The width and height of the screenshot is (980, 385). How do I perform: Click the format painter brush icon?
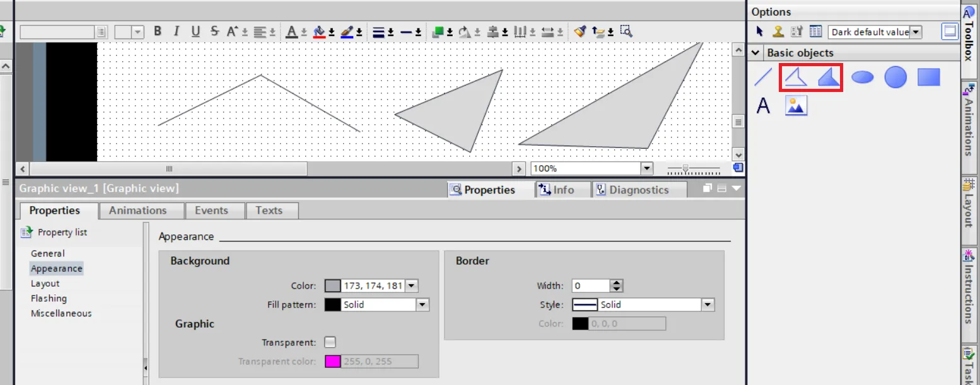tap(580, 32)
